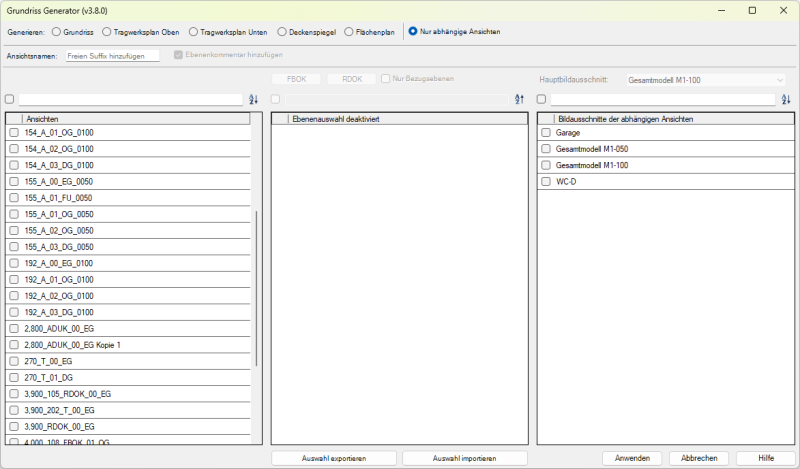
Task: Focus the Freien Suffix hinzufügen field
Action: (113, 56)
